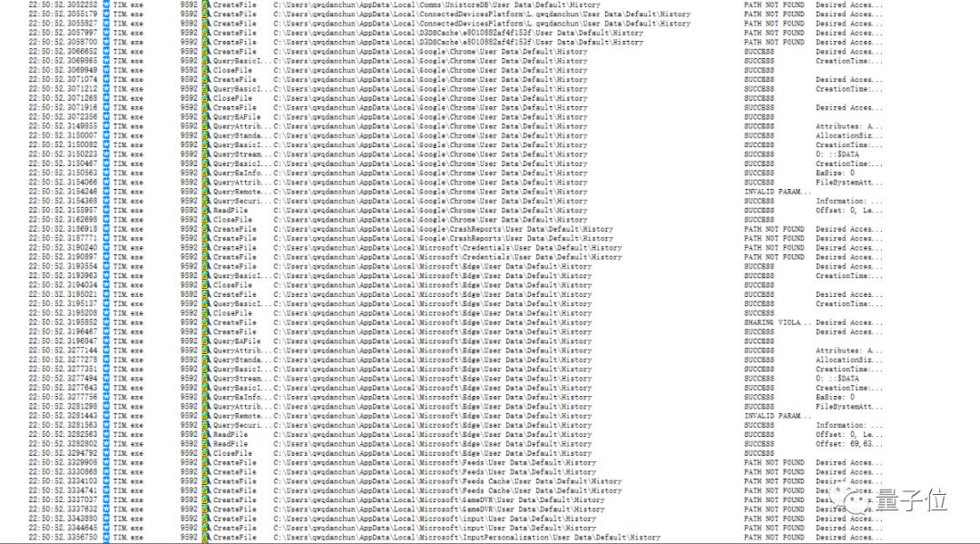Screen dimensions: 980x544
Task: Click the TIM.exe icon on the Edge QueryEaInfo row
Action: (106, 397)
